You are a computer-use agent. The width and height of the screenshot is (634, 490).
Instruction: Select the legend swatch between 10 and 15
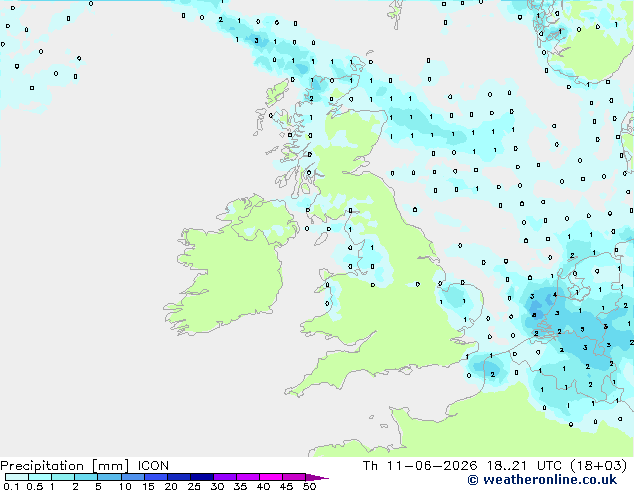point(133,477)
